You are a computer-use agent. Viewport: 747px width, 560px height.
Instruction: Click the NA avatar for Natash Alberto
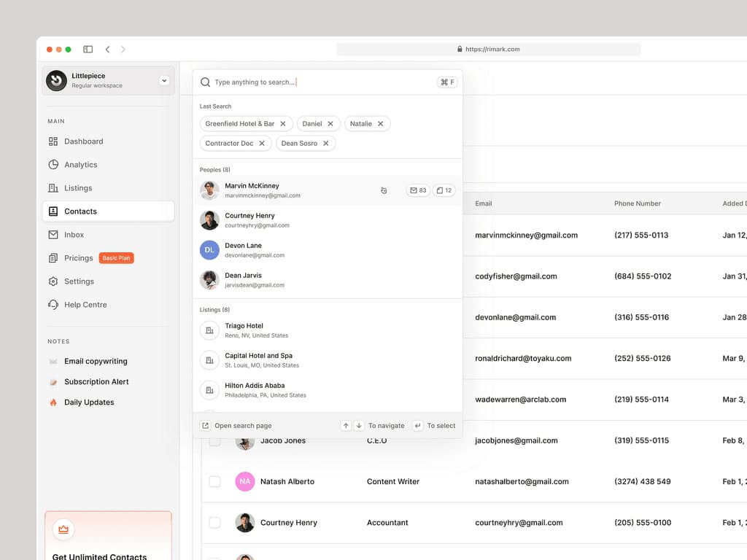tap(245, 481)
